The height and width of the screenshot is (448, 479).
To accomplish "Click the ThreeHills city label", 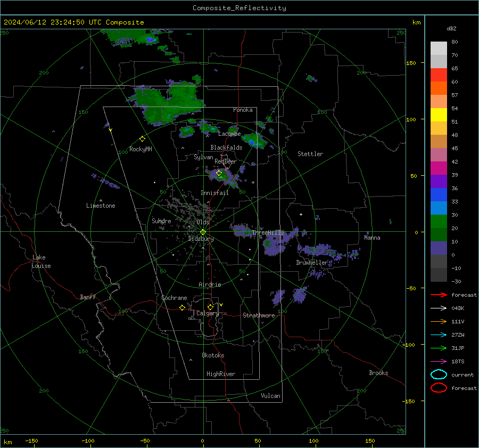I will [268, 233].
